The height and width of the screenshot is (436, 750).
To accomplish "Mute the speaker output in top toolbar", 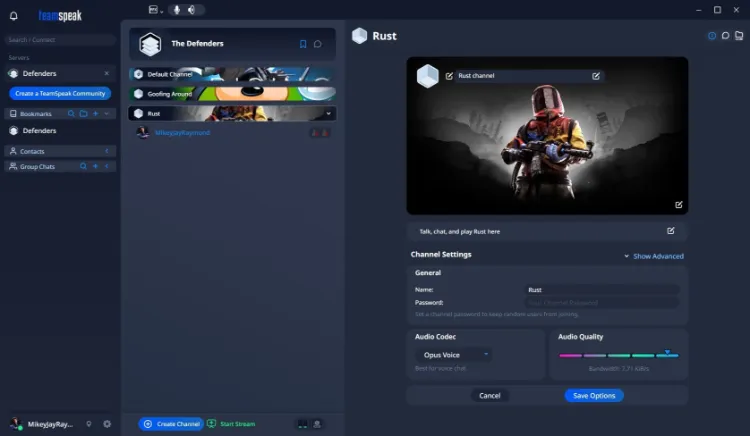I will click(191, 10).
